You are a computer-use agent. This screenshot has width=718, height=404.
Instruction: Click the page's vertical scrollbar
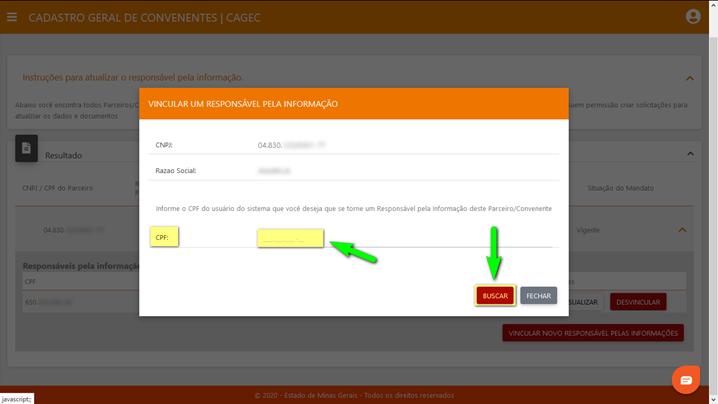[x=713, y=200]
